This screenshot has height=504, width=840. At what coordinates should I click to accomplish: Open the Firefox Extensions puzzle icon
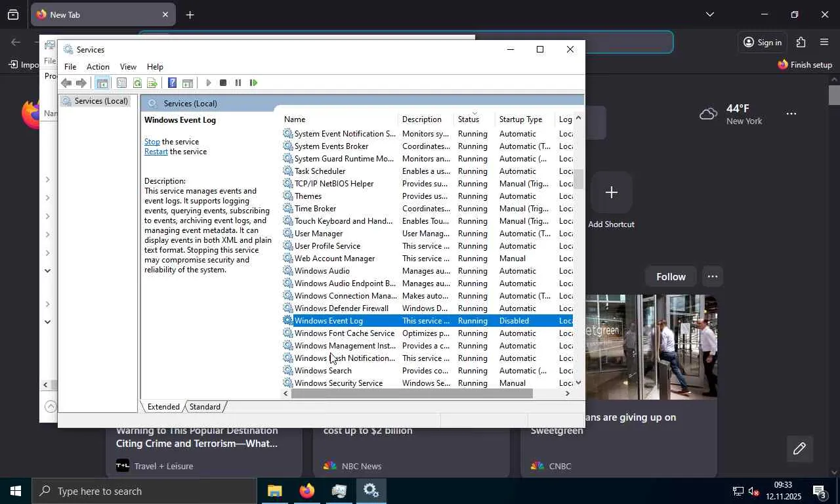point(801,43)
